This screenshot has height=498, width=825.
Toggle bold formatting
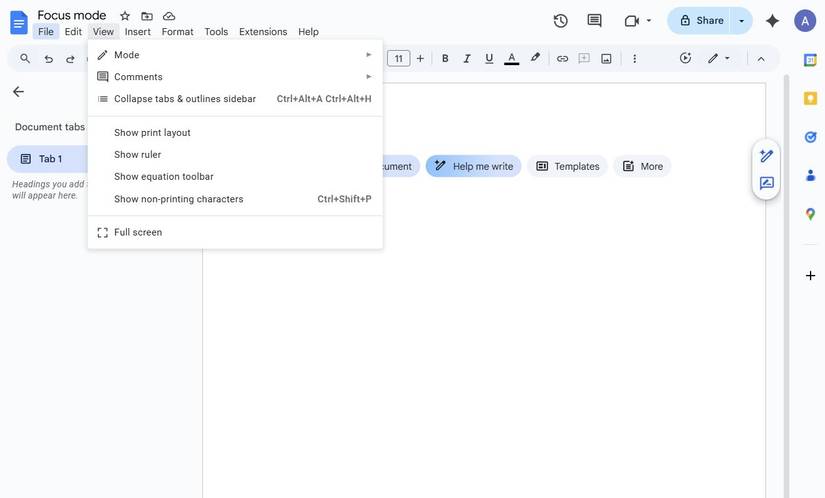coord(445,58)
